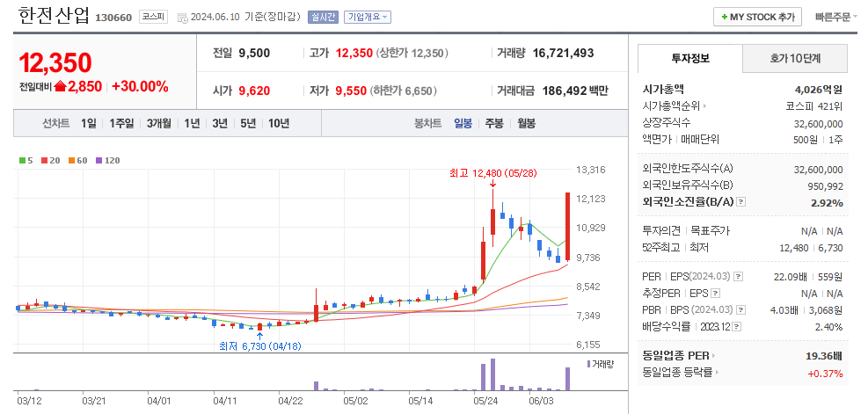The height and width of the screenshot is (414, 868).
Task: Expand 동일업종 등락률 arrow link
Action: (x=681, y=373)
